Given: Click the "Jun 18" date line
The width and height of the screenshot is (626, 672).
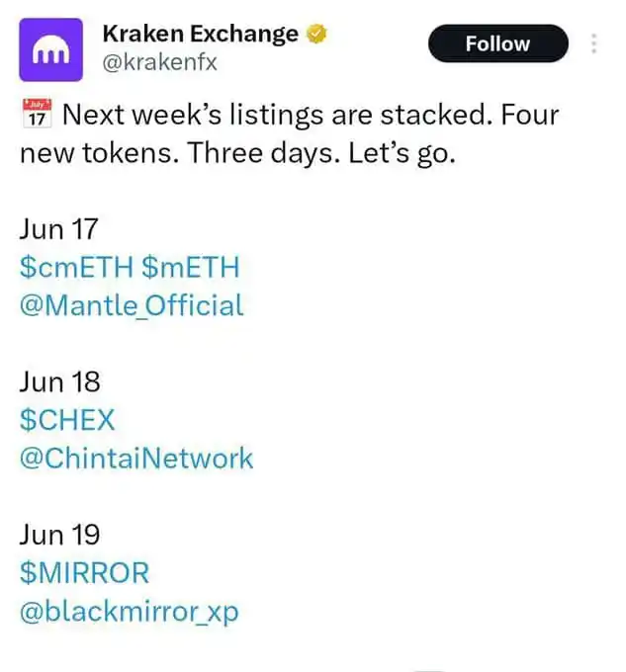Looking at the screenshot, I should [x=59, y=381].
